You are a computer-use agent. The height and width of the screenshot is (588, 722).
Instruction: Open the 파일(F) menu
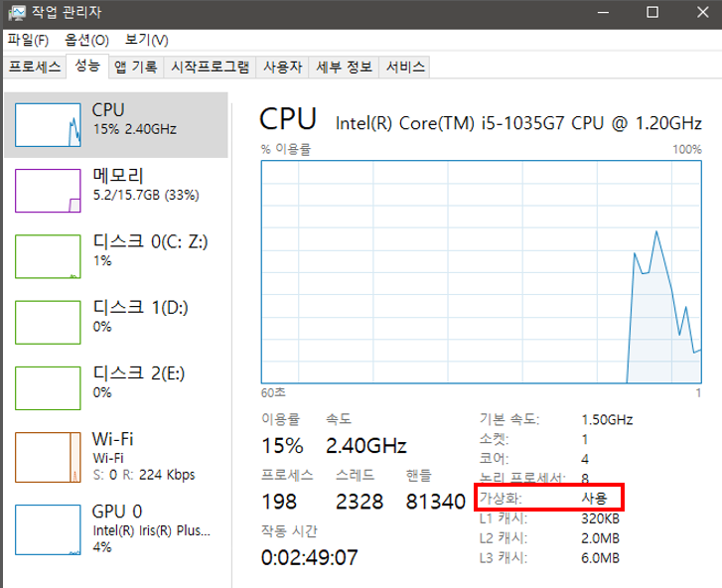(x=28, y=41)
